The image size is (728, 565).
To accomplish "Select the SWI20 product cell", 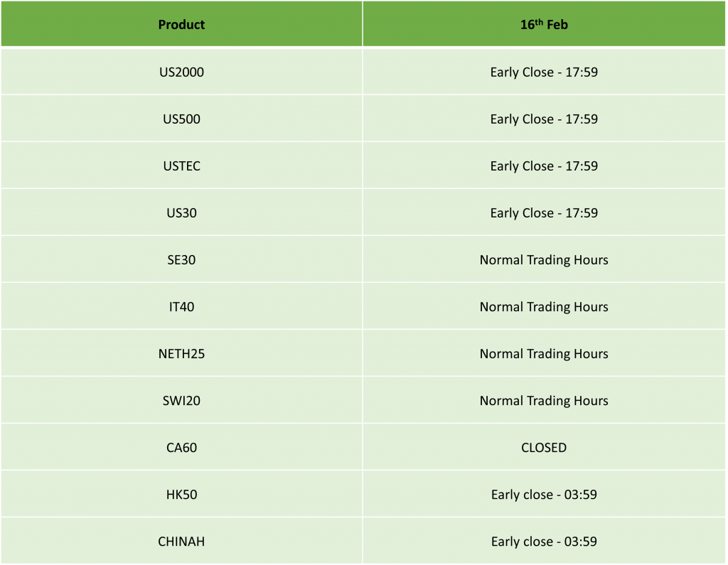I will click(x=181, y=400).
